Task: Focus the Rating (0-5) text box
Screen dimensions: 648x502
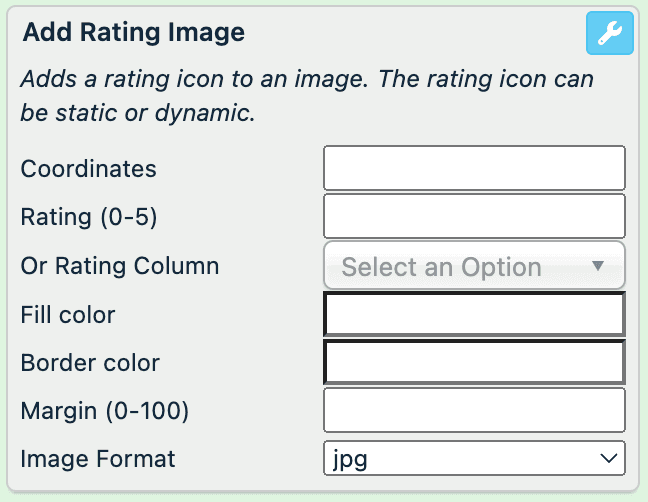Action: click(474, 216)
